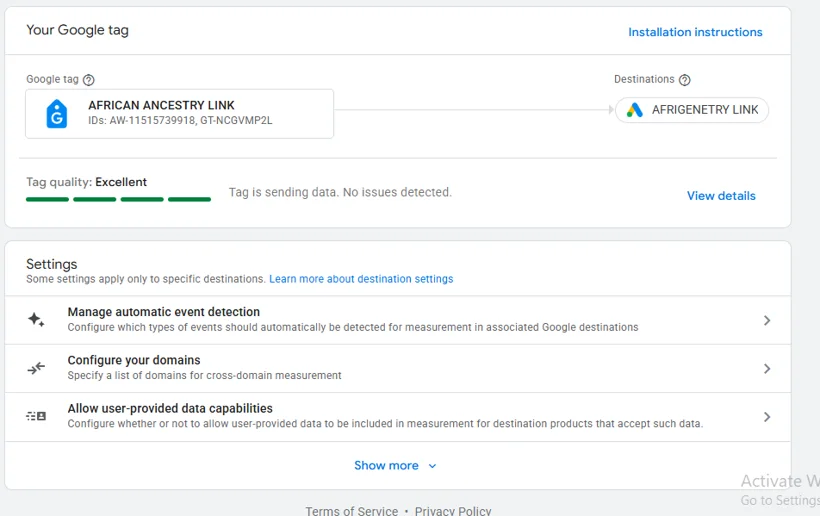
Task: Open Terms of Service link
Action: point(351,510)
